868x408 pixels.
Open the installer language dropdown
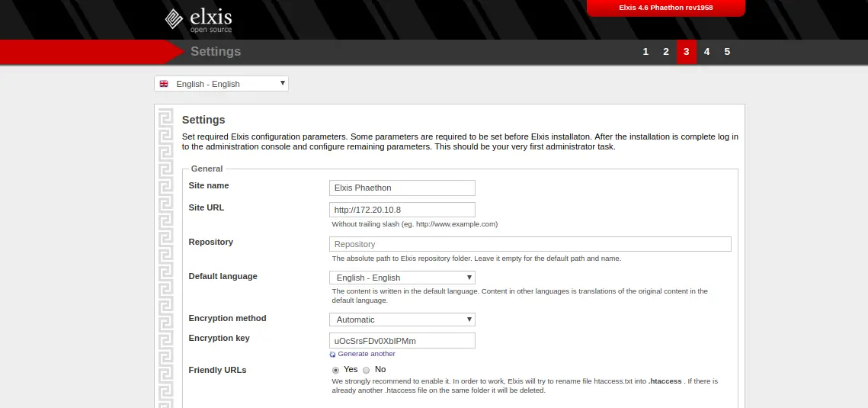tap(222, 84)
